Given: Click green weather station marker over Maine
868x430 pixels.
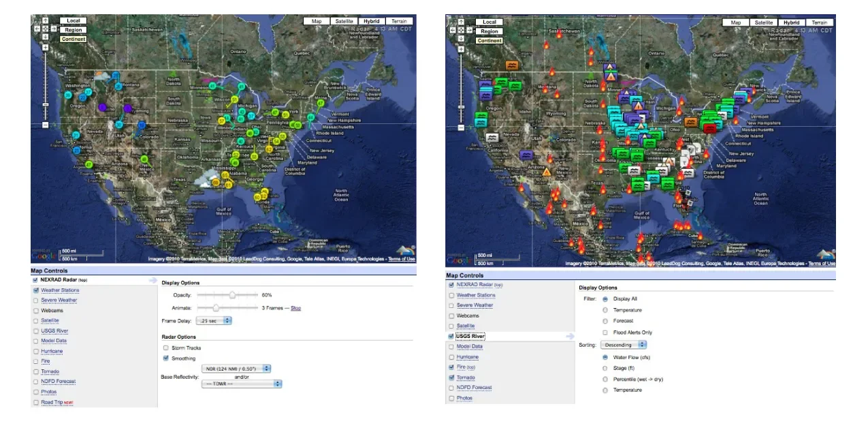Looking at the screenshot, I should 321,104.
